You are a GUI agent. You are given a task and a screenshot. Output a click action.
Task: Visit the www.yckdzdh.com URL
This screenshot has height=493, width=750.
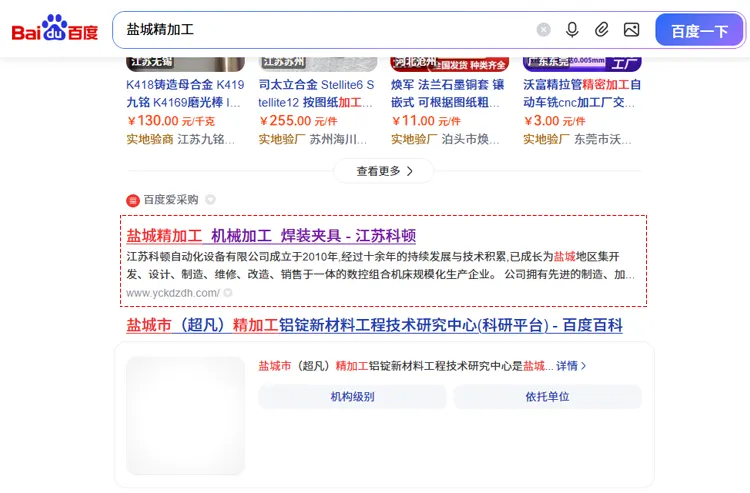point(173,293)
